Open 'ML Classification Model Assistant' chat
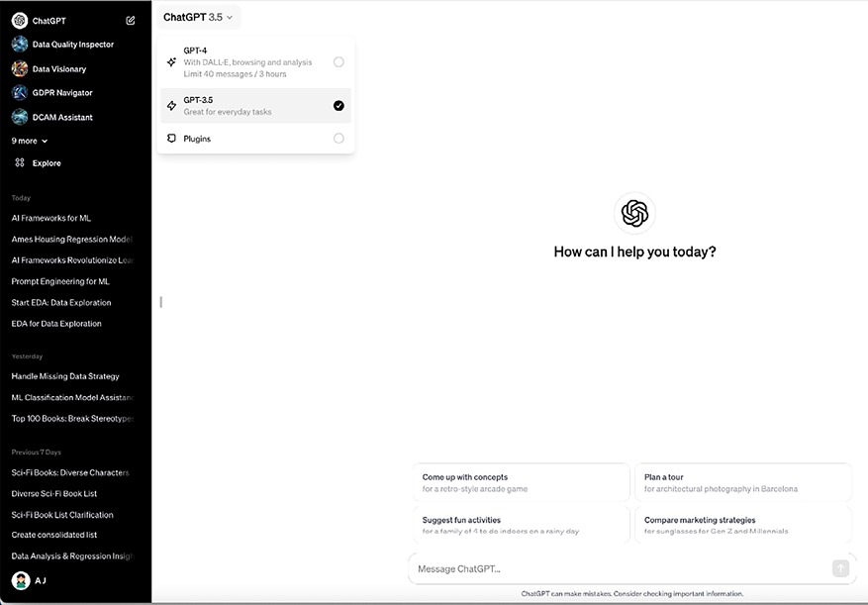 (72, 397)
